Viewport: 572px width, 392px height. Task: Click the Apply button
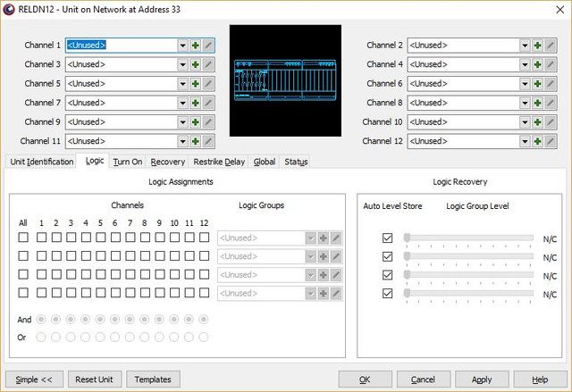coord(482,379)
